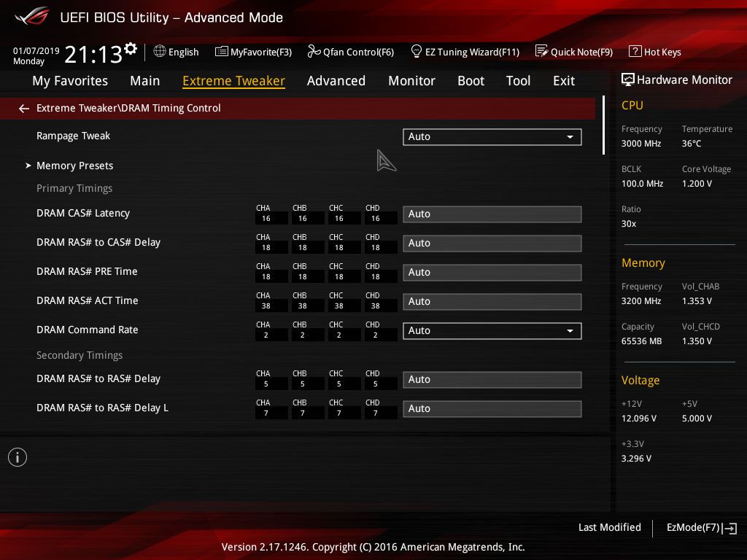This screenshot has width=747, height=560.
Task: Click the CHA value 16 for CAS# Latency
Action: (266, 219)
